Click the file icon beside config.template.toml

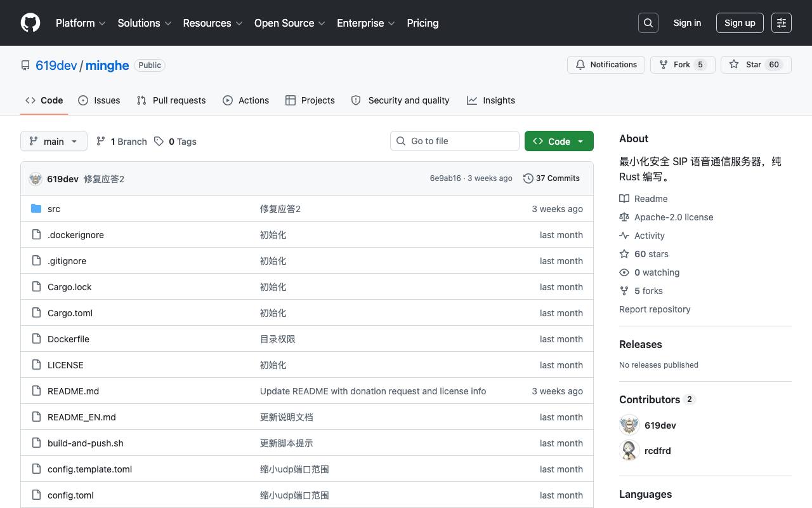click(36, 469)
